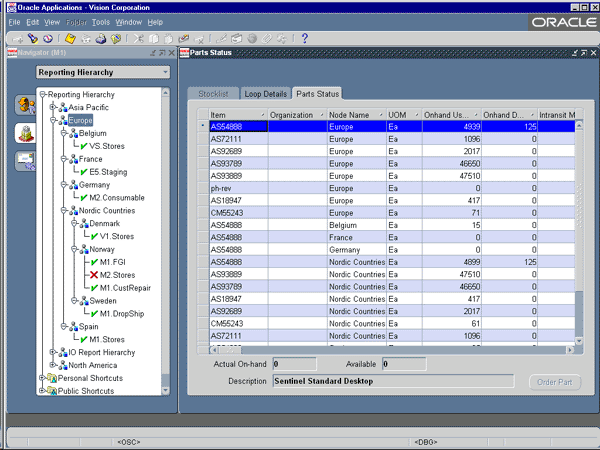Viewport: 600px width, 450px height.
Task: Click the green check beside VS.Stores
Action: coord(84,146)
